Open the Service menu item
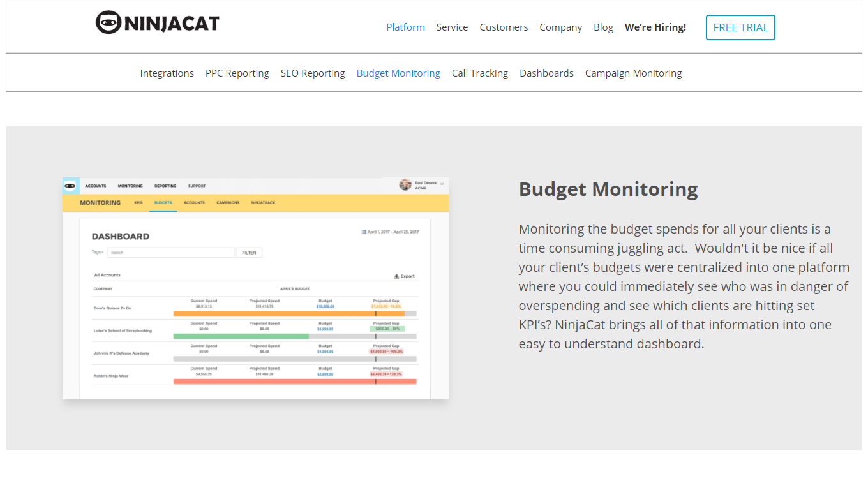The width and height of the screenshot is (868, 490). coord(452,27)
